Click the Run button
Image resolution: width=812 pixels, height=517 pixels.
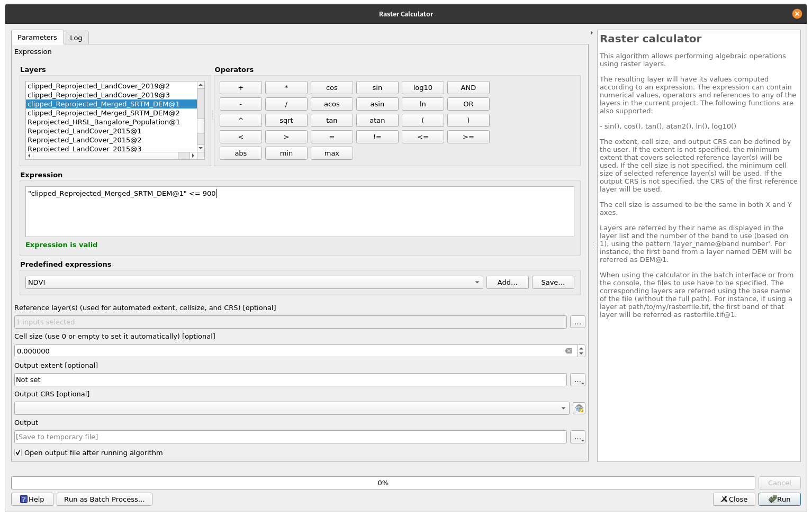(x=779, y=499)
